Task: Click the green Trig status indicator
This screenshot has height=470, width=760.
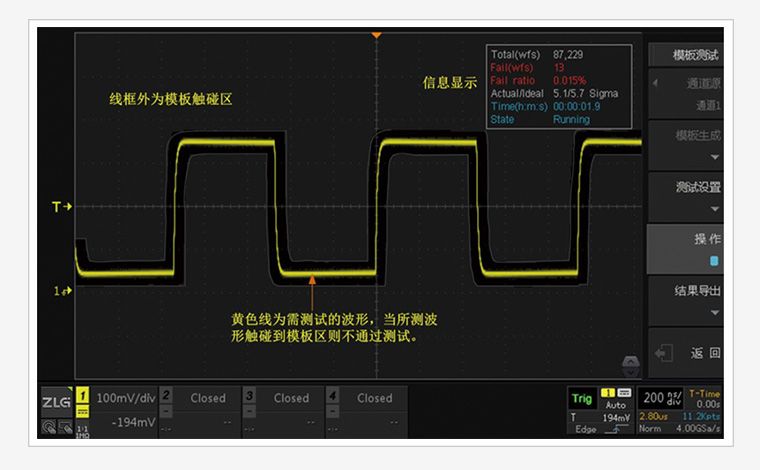Action: click(x=581, y=398)
